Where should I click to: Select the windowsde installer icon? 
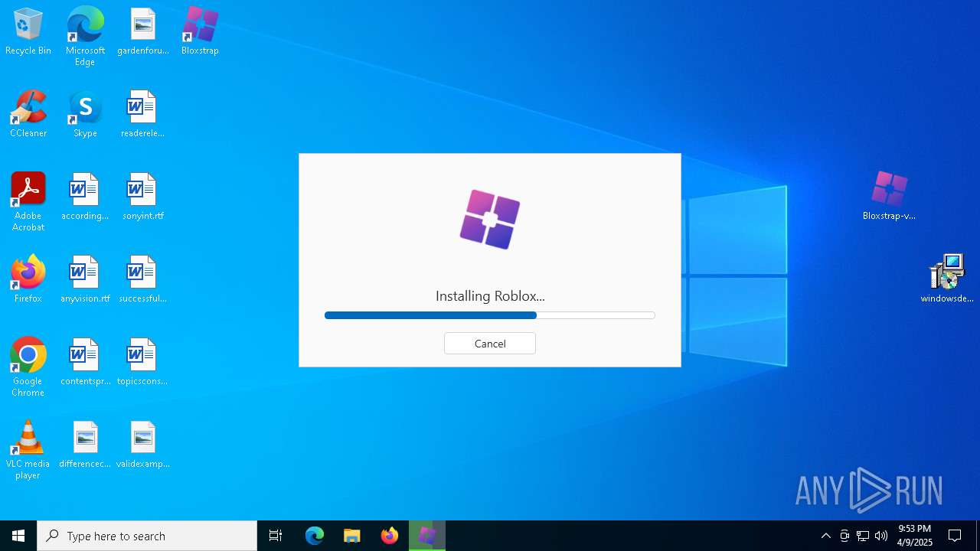(x=947, y=279)
